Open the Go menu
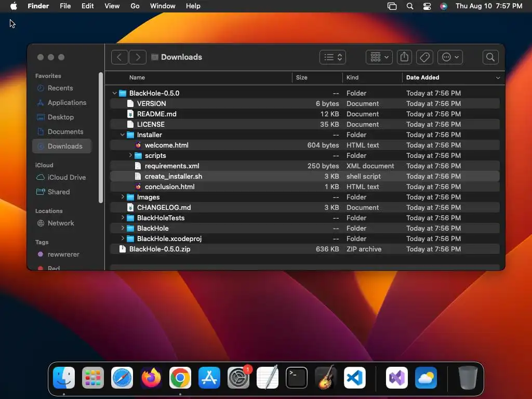Image resolution: width=532 pixels, height=399 pixels. pyautogui.click(x=135, y=6)
